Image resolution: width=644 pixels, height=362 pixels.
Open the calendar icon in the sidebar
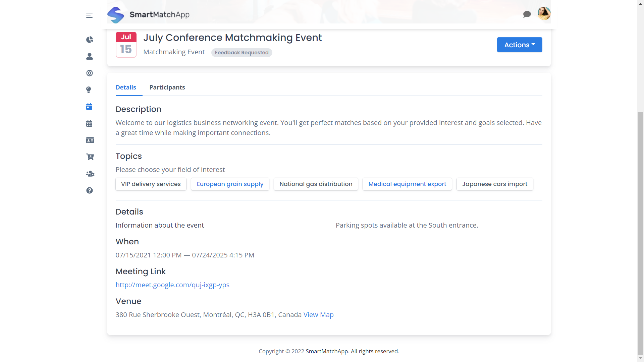(89, 123)
